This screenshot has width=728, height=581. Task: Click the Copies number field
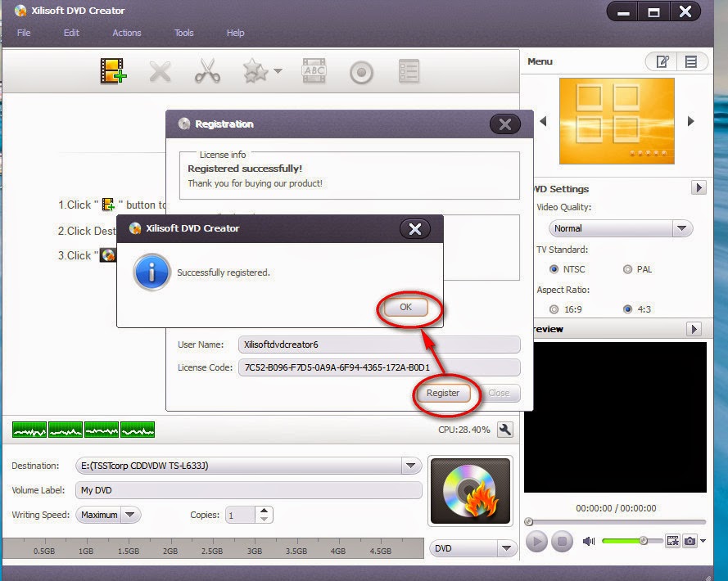point(240,515)
